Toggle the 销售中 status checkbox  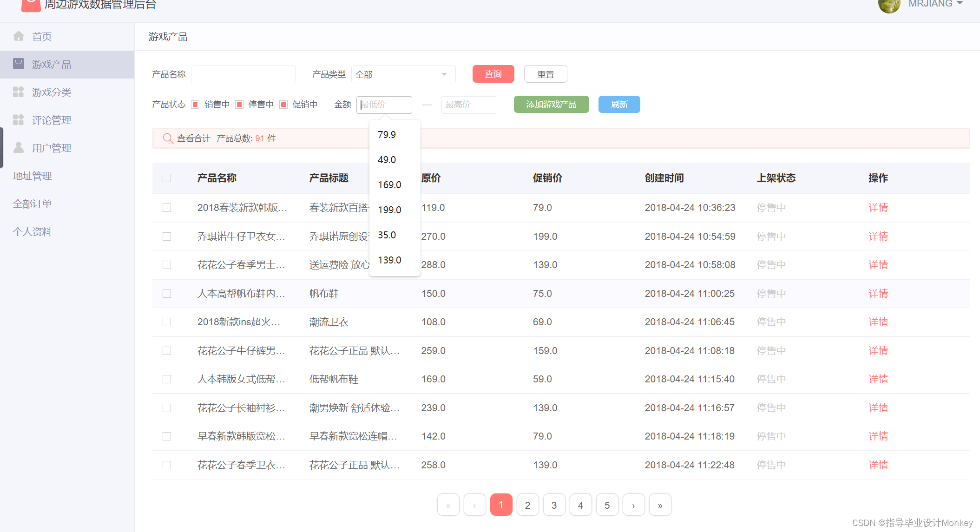196,105
